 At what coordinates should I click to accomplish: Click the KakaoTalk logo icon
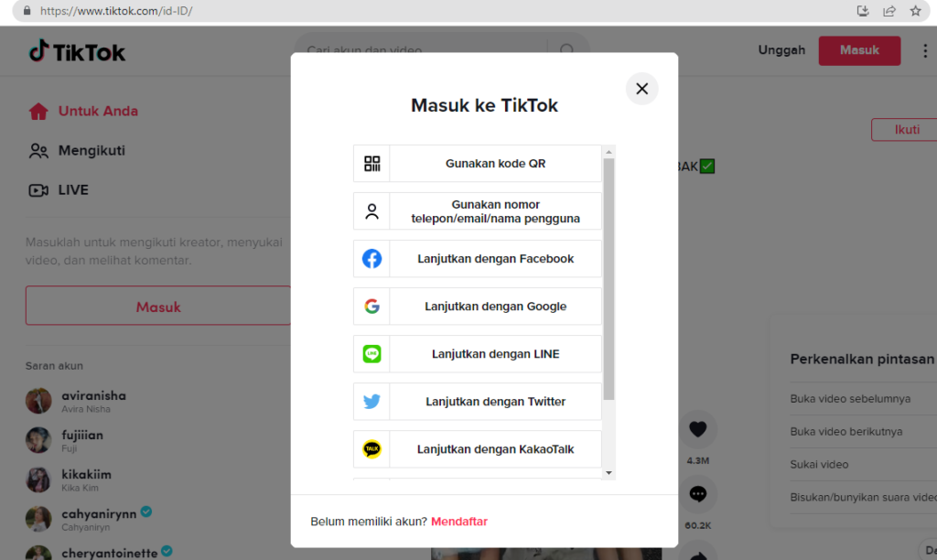click(x=372, y=449)
